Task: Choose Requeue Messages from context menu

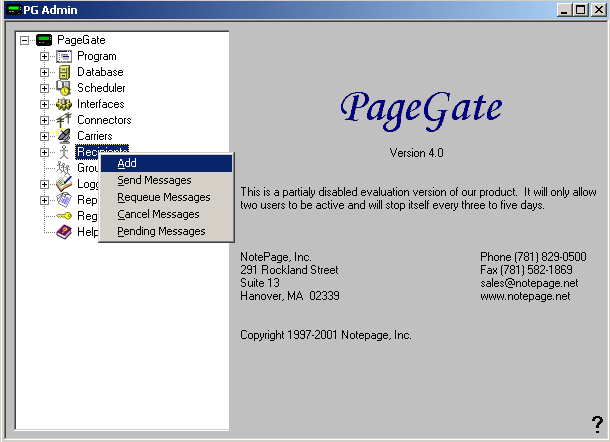Action: 167,197
